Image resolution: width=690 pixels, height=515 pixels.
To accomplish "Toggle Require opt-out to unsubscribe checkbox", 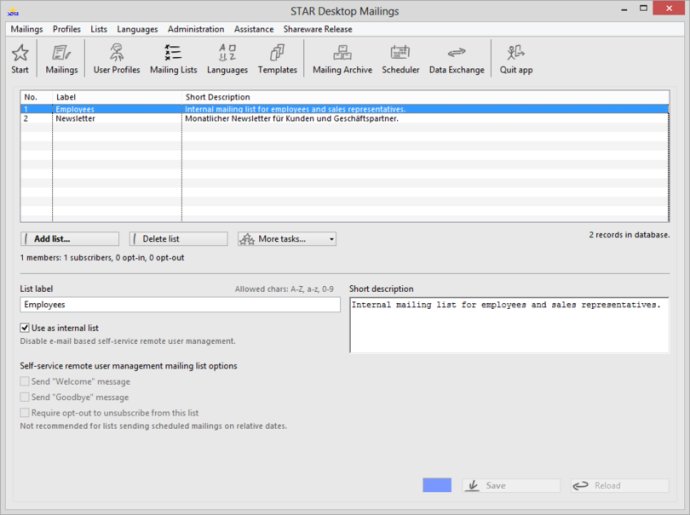I will (x=25, y=413).
